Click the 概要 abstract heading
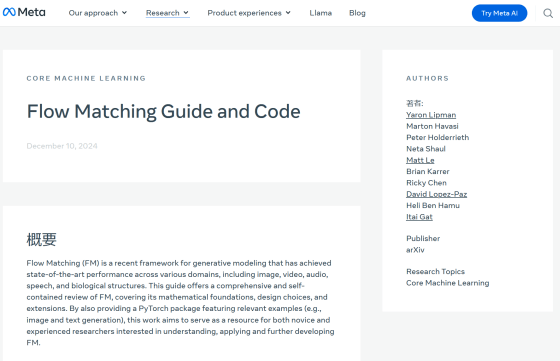Image resolution: width=560 pixels, height=361 pixels. tap(41, 239)
